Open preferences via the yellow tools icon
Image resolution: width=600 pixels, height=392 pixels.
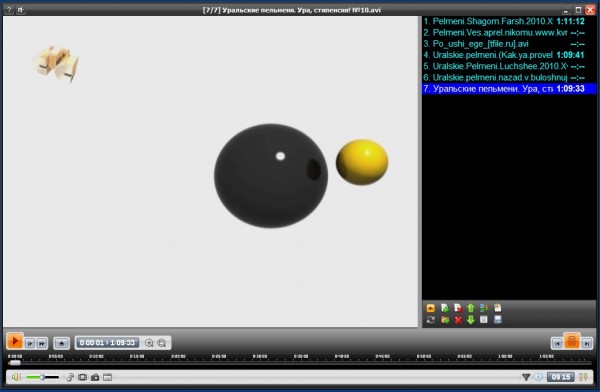(583, 377)
